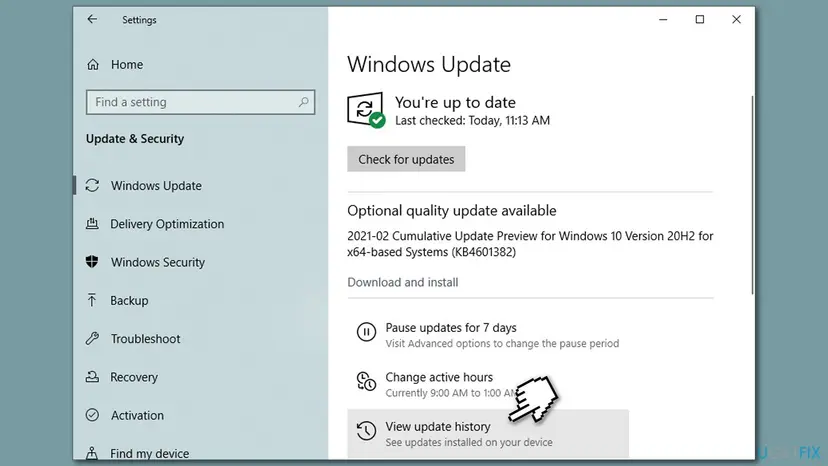Click the search magnifier icon
The image size is (828, 466).
click(x=303, y=102)
